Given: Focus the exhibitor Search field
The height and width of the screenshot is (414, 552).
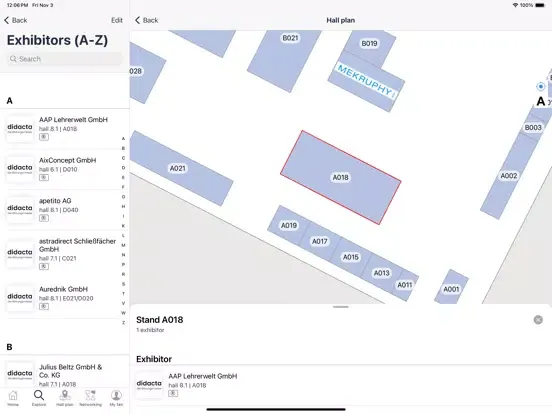Looking at the screenshot, I should point(64,59).
